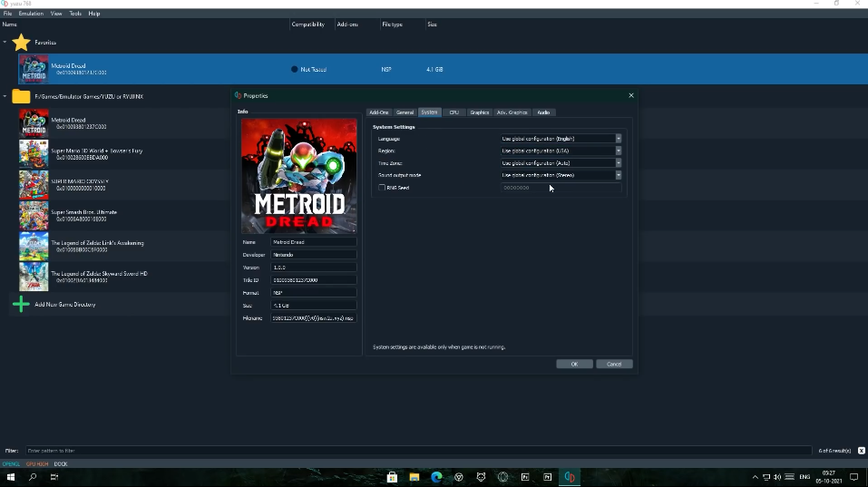The width and height of the screenshot is (868, 487).
Task: Open the Sound output mode dropdown
Action: [561, 175]
